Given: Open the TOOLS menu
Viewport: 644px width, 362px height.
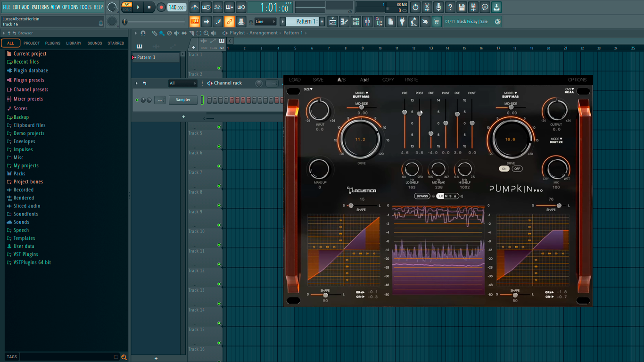Looking at the screenshot, I should click(x=86, y=7).
